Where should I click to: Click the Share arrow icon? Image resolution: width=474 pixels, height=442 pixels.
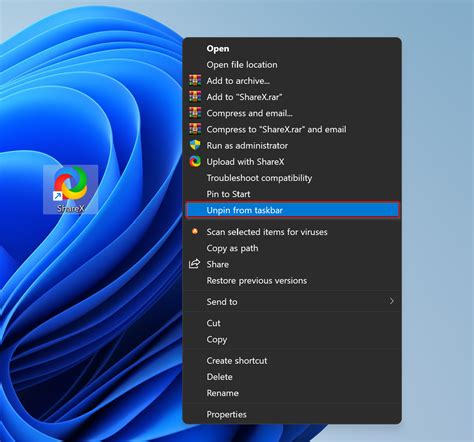[x=195, y=264]
